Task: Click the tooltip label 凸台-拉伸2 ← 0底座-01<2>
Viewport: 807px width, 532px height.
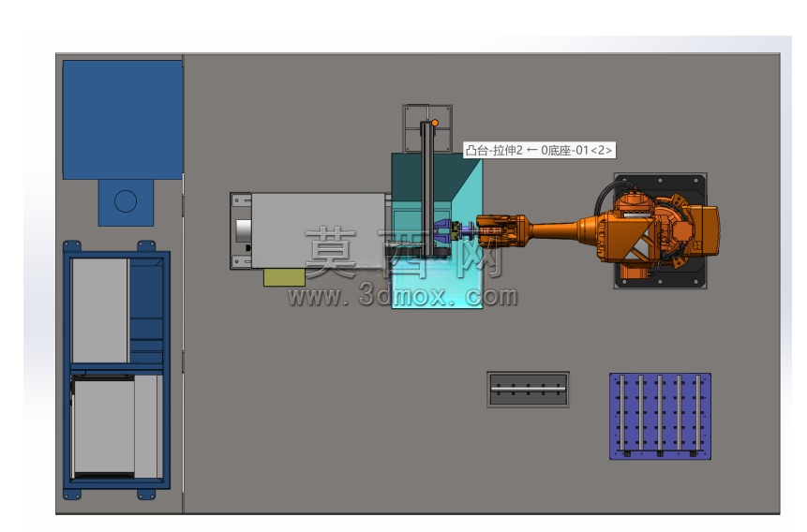Action: pos(539,150)
